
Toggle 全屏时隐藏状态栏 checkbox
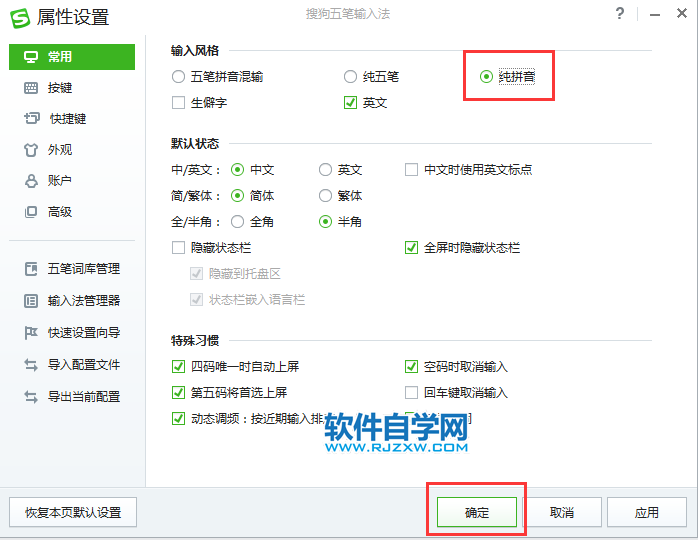pyautogui.click(x=411, y=248)
